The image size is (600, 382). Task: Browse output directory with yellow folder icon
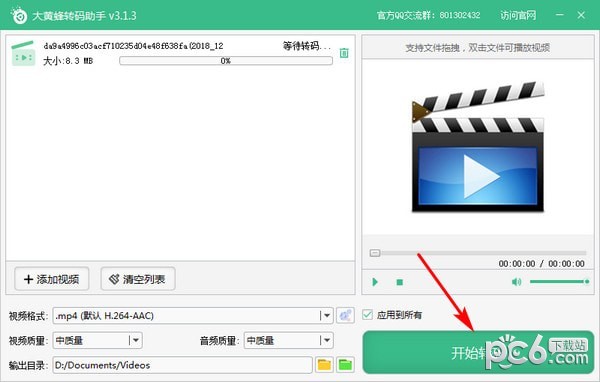(x=324, y=365)
